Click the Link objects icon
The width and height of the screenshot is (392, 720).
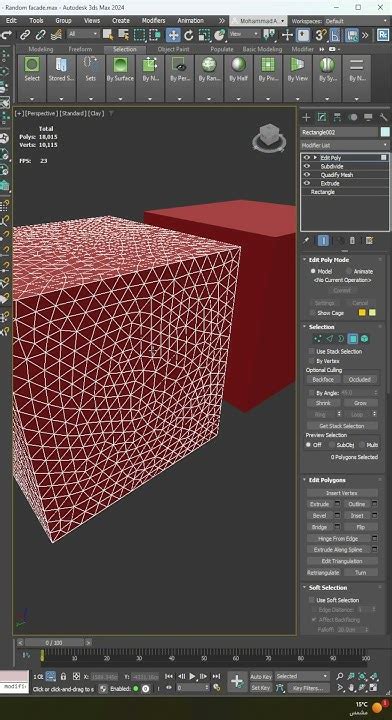coord(25,35)
